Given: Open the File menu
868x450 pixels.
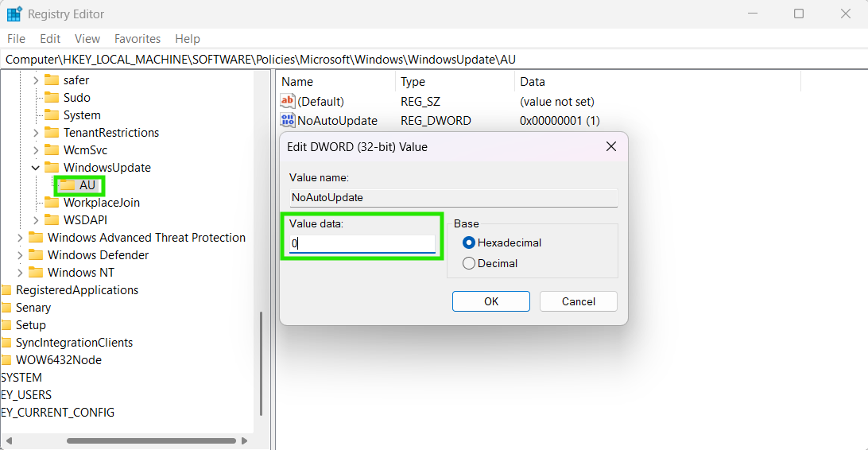Looking at the screenshot, I should click(16, 39).
